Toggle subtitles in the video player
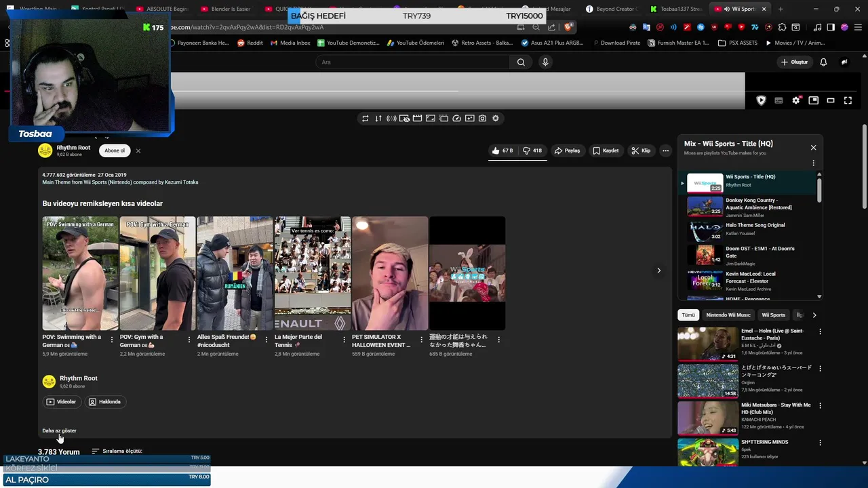This screenshot has width=868, height=488. coord(778,100)
